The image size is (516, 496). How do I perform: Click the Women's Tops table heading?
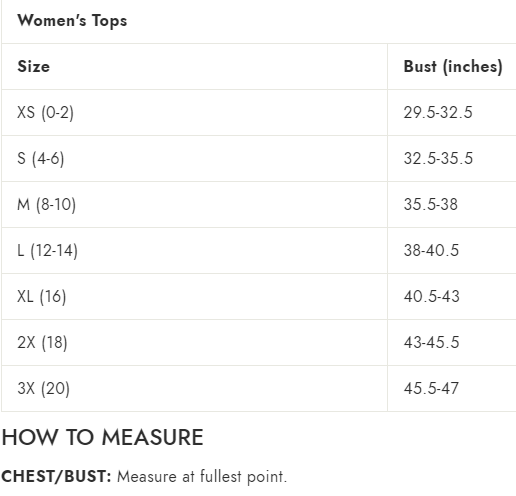[72, 21]
